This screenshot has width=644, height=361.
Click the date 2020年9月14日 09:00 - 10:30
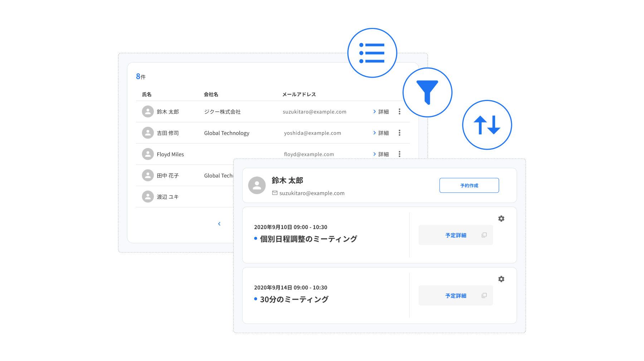pos(291,288)
